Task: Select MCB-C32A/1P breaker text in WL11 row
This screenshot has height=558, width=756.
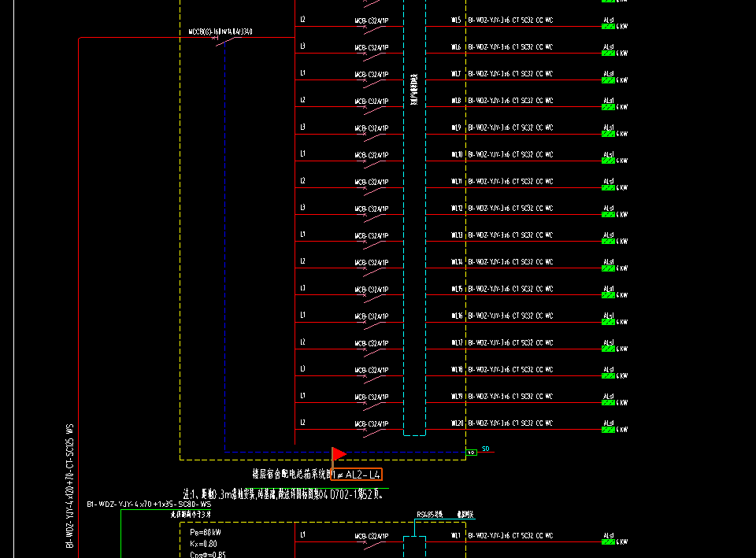Action: pyautogui.click(x=371, y=182)
